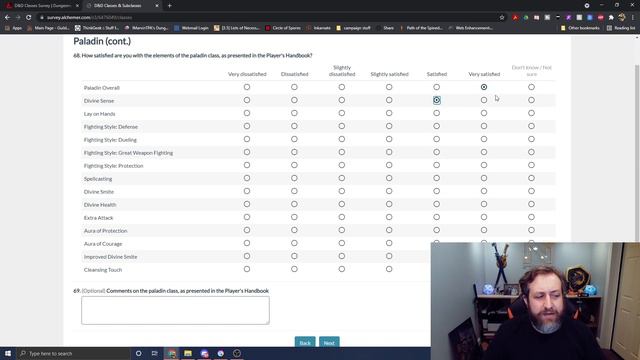Rate Improved Divine Smite as Dissatisfied

[x=294, y=256]
